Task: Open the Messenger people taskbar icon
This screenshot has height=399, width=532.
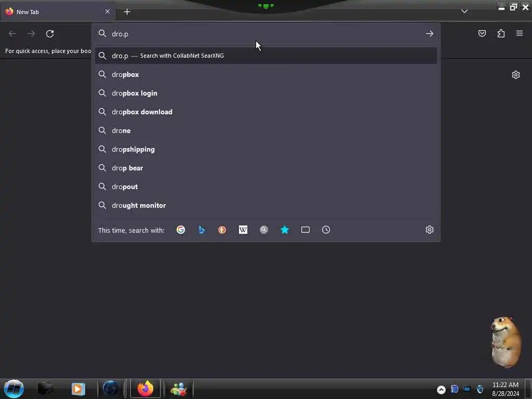Action: tap(179, 389)
